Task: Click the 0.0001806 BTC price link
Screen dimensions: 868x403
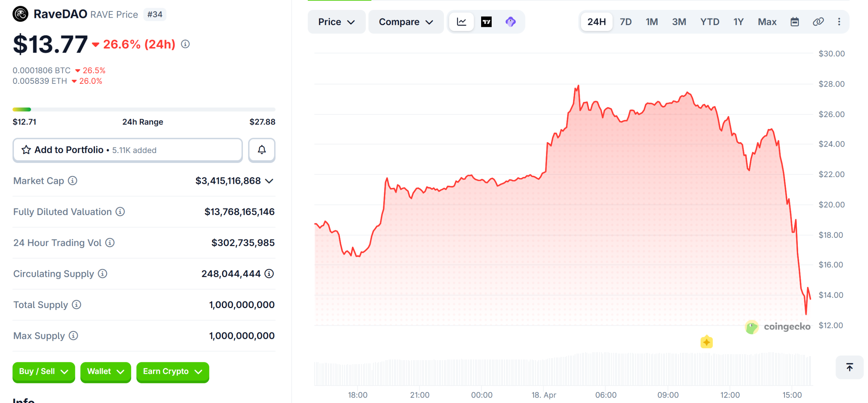Action: point(41,70)
